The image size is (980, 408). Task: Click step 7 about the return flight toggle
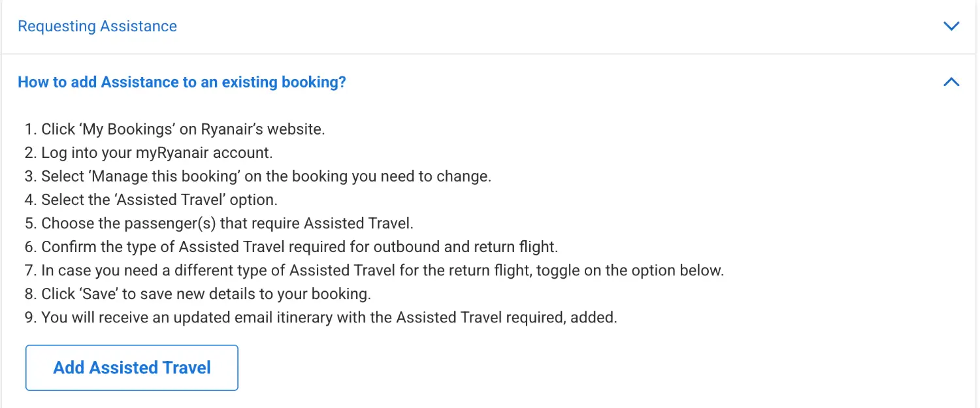[x=382, y=270]
